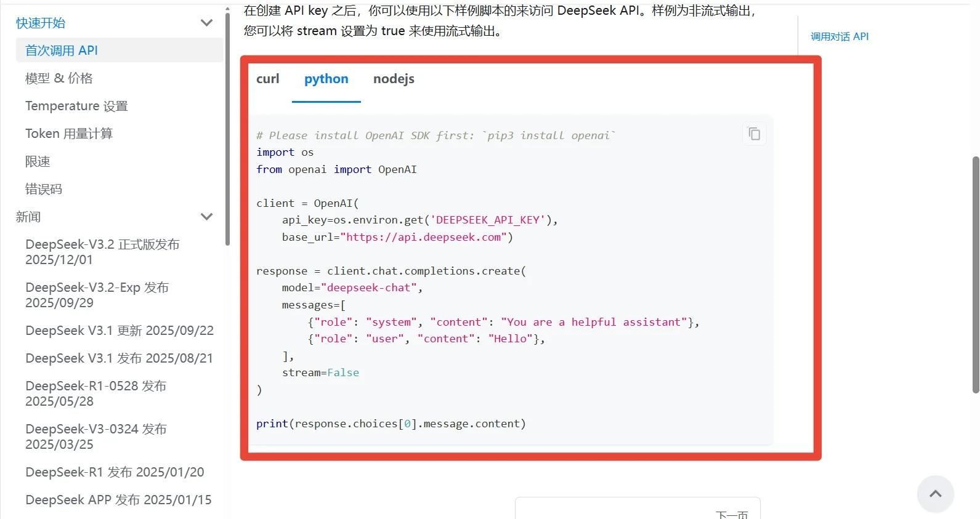Click the 下一页 next page card
This screenshot has width=980, height=519.
(638, 509)
